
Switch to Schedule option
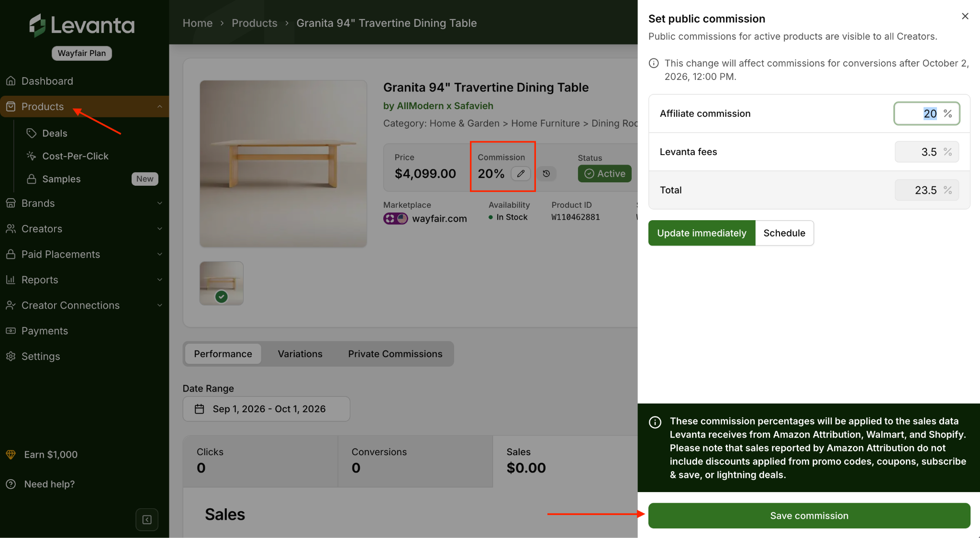tap(784, 233)
